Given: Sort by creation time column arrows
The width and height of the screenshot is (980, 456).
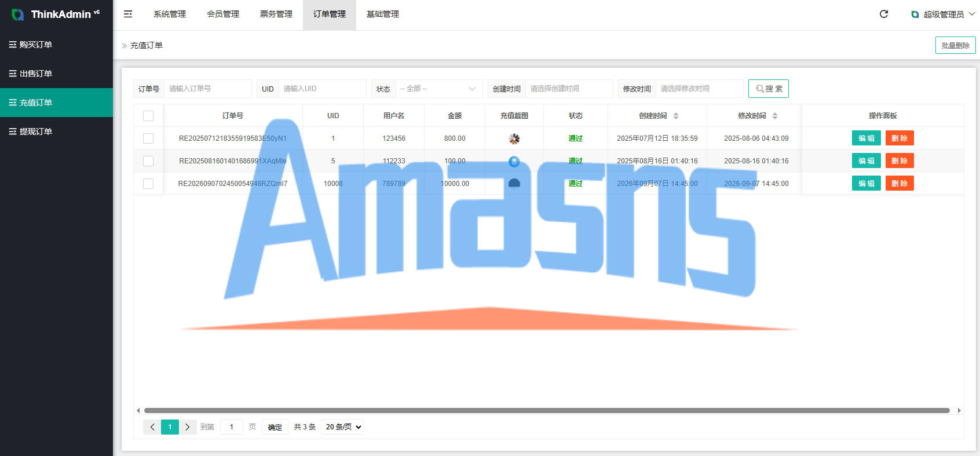Looking at the screenshot, I should tap(676, 116).
